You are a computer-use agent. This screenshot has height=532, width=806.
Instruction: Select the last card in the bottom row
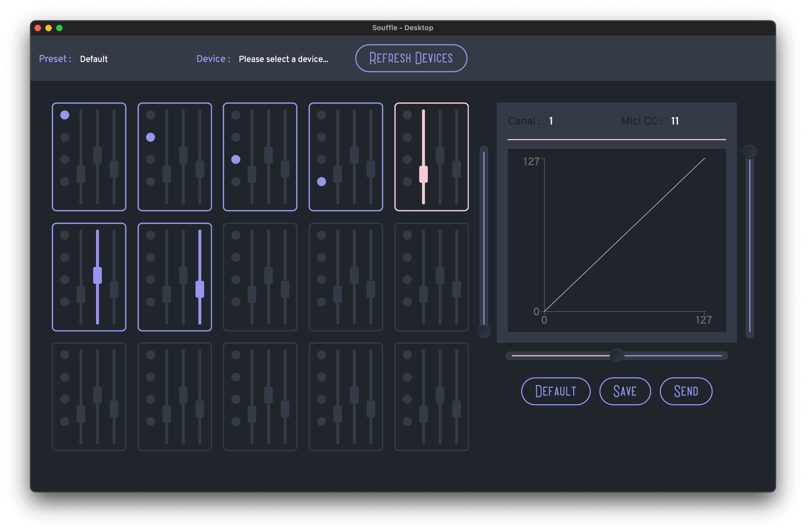pos(431,397)
